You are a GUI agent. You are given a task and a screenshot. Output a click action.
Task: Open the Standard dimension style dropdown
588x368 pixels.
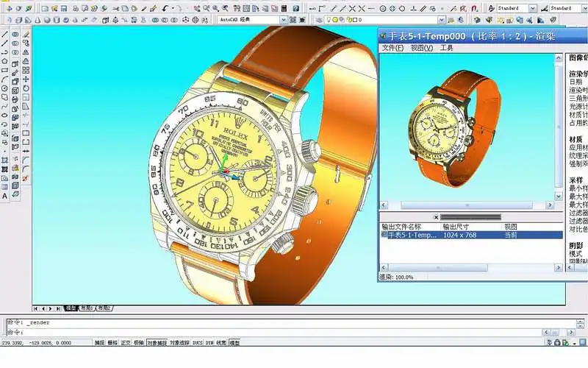(585, 8)
